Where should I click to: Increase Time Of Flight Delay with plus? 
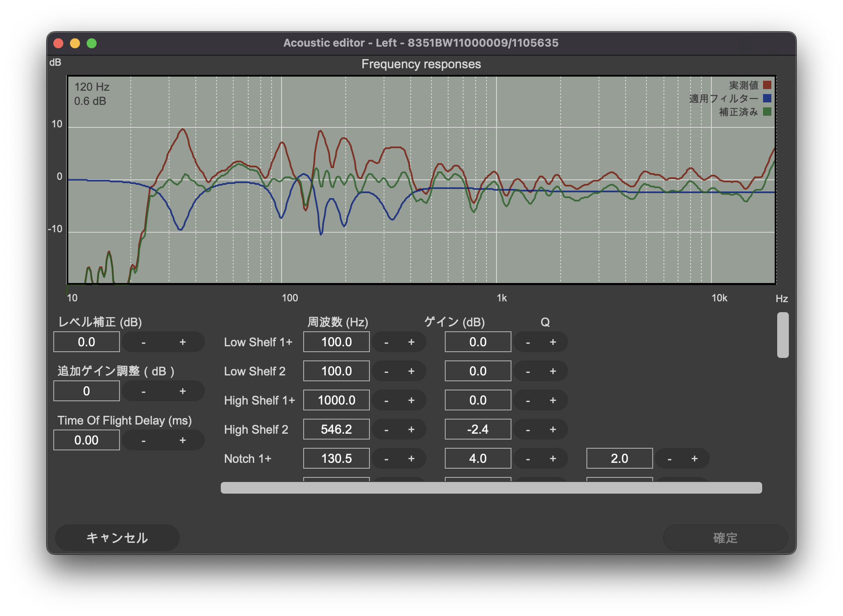tap(182, 440)
